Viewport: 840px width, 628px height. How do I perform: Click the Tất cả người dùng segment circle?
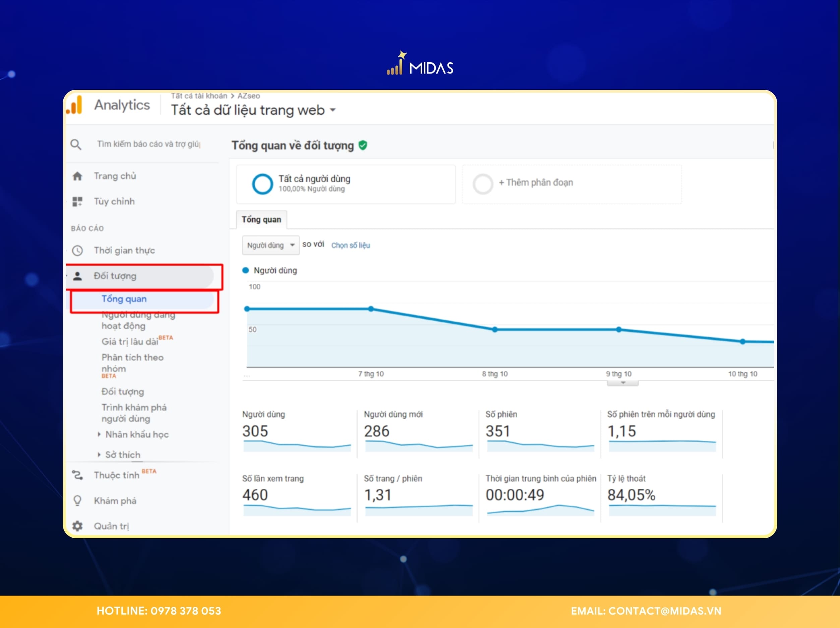(262, 184)
